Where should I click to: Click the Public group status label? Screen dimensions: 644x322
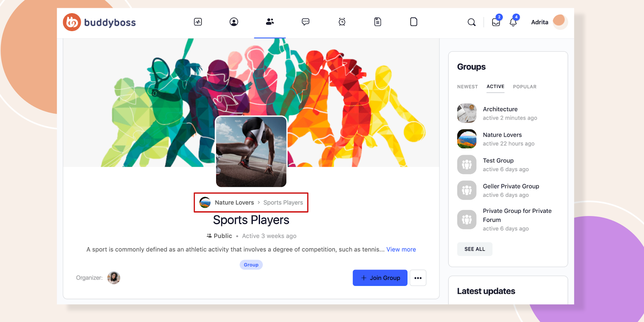click(x=219, y=236)
